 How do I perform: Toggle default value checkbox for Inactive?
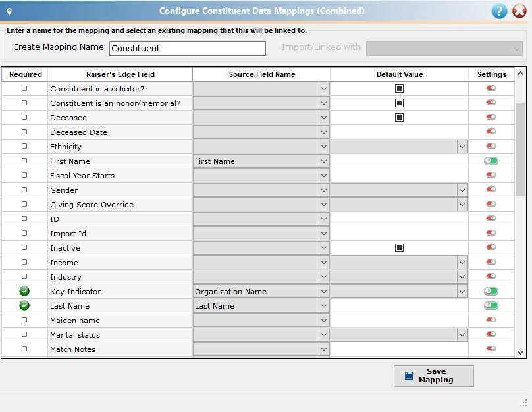click(x=400, y=248)
